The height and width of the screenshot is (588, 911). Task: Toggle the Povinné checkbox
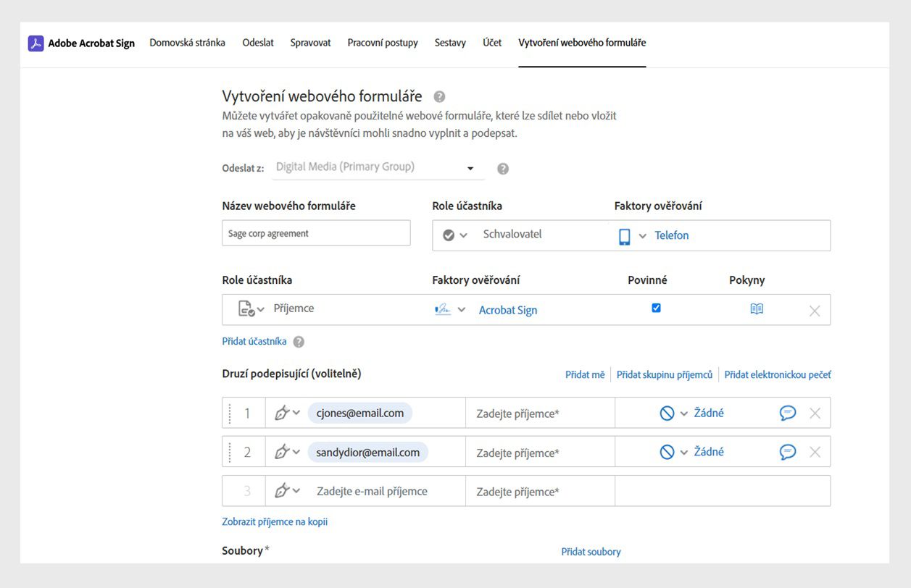(x=656, y=308)
